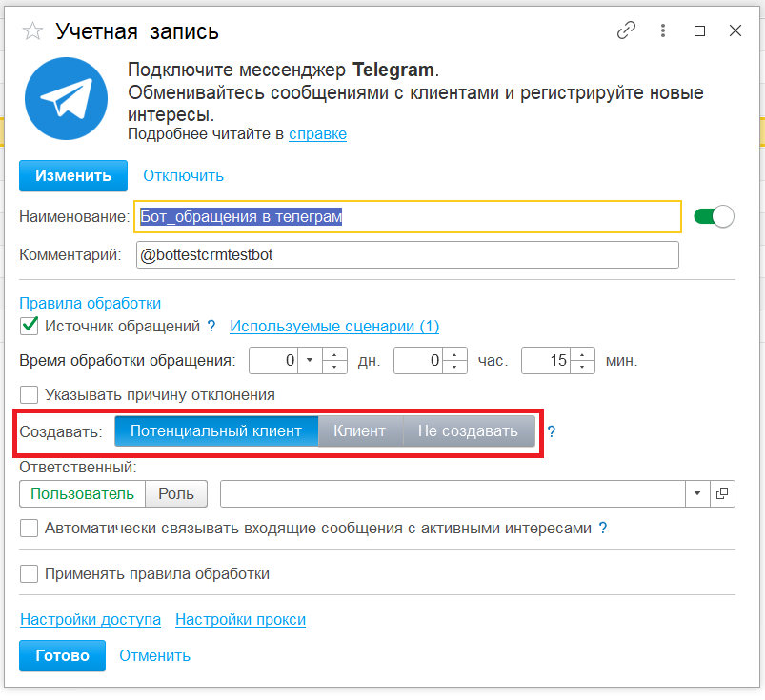Enable Указывать причину отклонения checkbox

coord(30,394)
